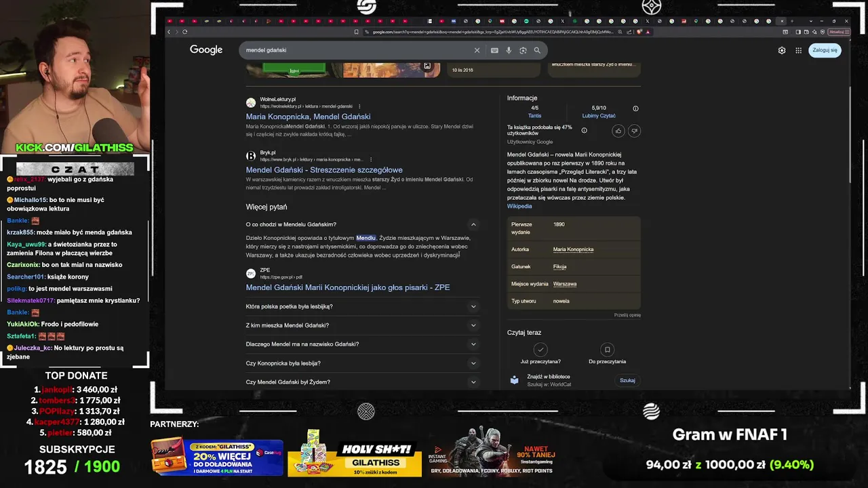Click Szukaj button for WorldCat library

pos(627,380)
